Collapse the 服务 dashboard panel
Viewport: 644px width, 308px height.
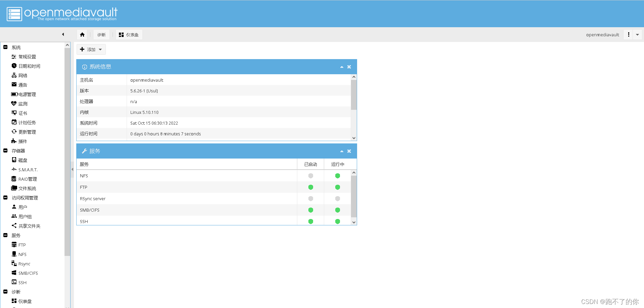(342, 151)
